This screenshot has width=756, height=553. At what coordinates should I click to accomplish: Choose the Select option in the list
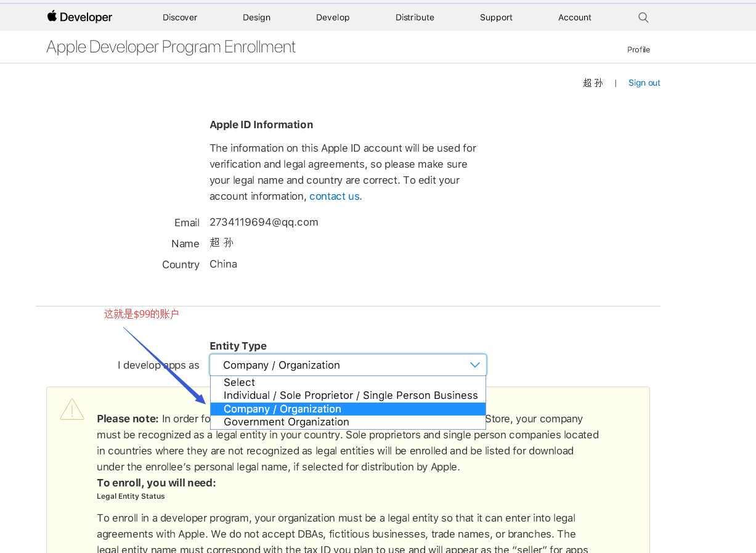(x=348, y=382)
